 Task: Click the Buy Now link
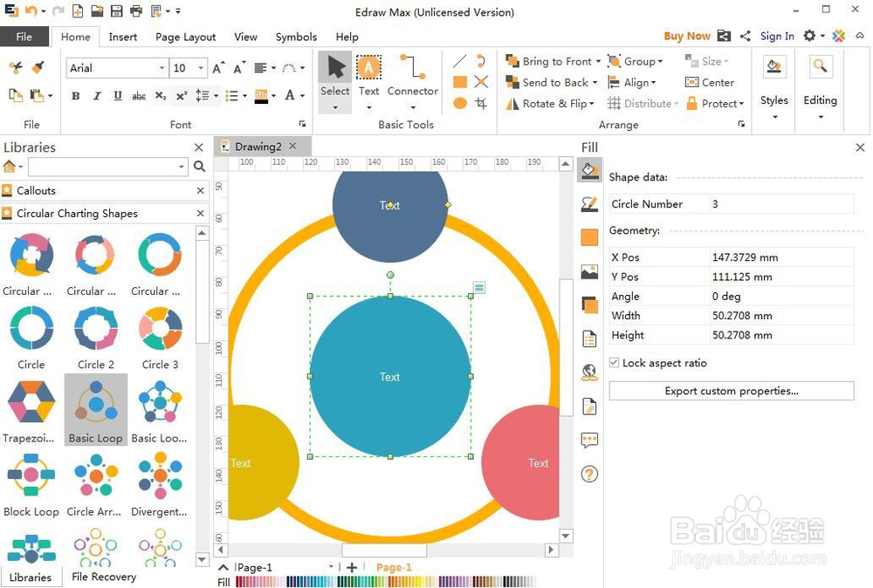tap(687, 36)
